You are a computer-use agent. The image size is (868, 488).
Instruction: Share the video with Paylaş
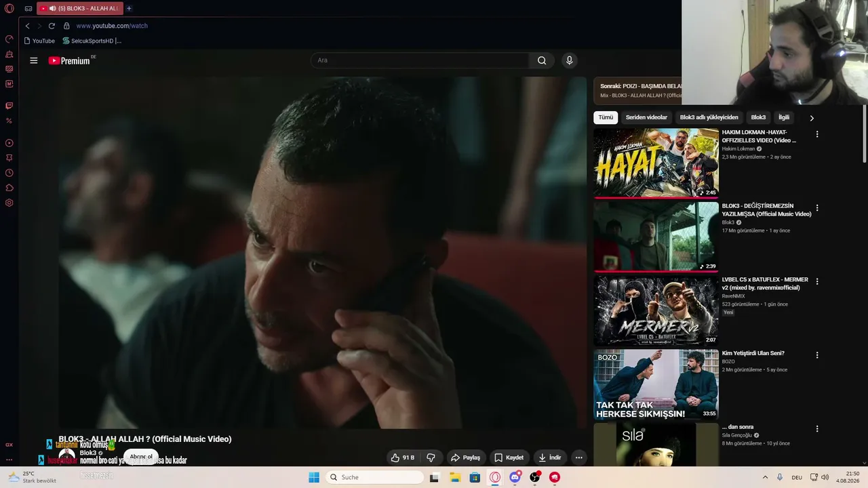coord(465,457)
